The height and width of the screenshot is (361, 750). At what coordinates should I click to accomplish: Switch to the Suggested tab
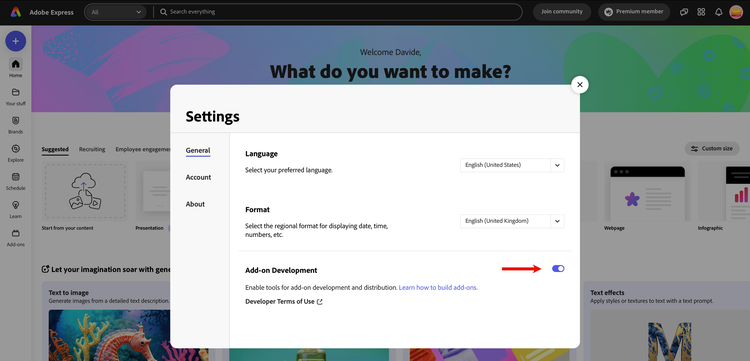click(55, 150)
